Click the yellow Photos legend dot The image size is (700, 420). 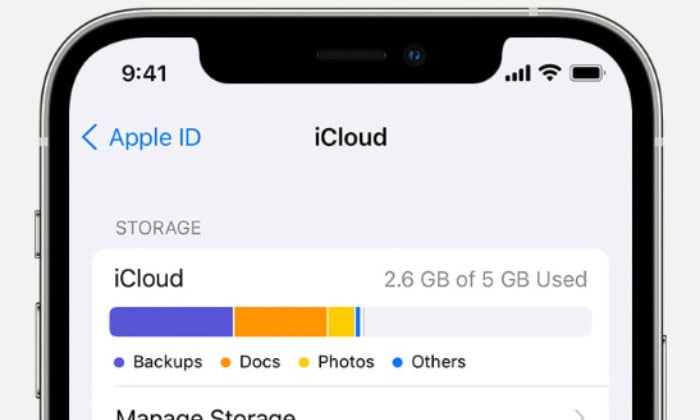point(304,362)
